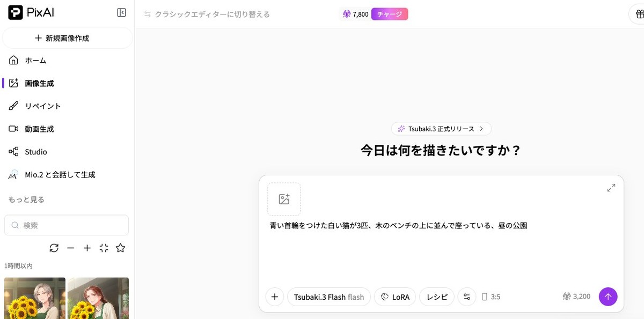
Task: Open the 3:5 aspect ratio selector
Action: click(491, 296)
